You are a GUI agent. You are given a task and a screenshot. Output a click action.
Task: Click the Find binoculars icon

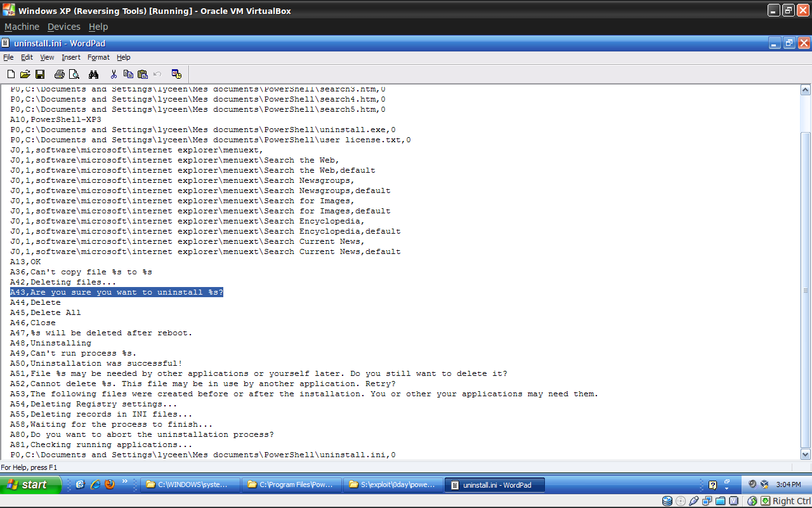tap(94, 74)
